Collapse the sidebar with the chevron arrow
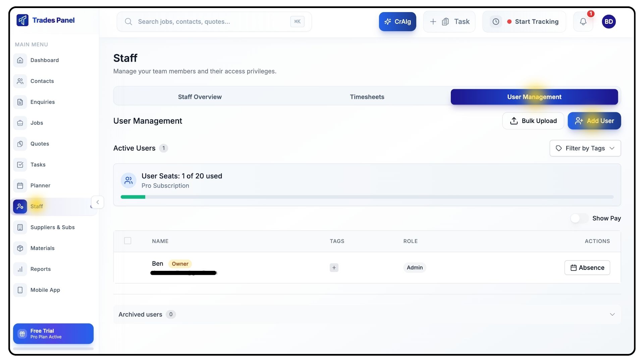644x362 pixels. point(98,202)
